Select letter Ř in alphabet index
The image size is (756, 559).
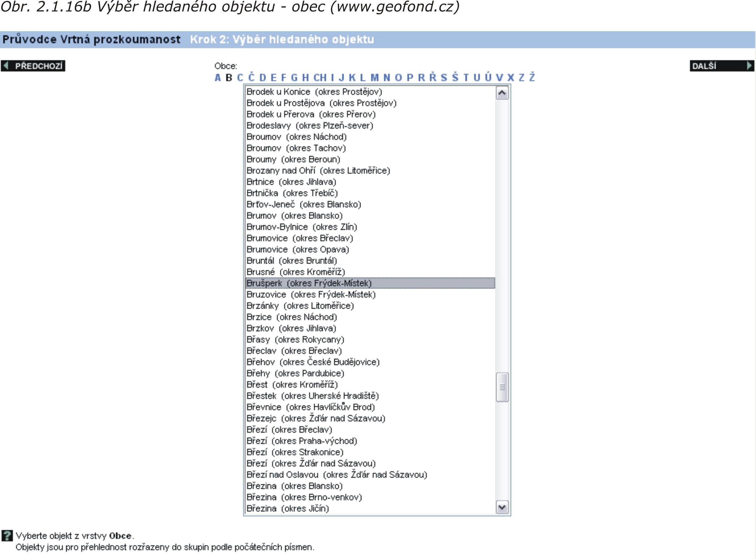433,78
